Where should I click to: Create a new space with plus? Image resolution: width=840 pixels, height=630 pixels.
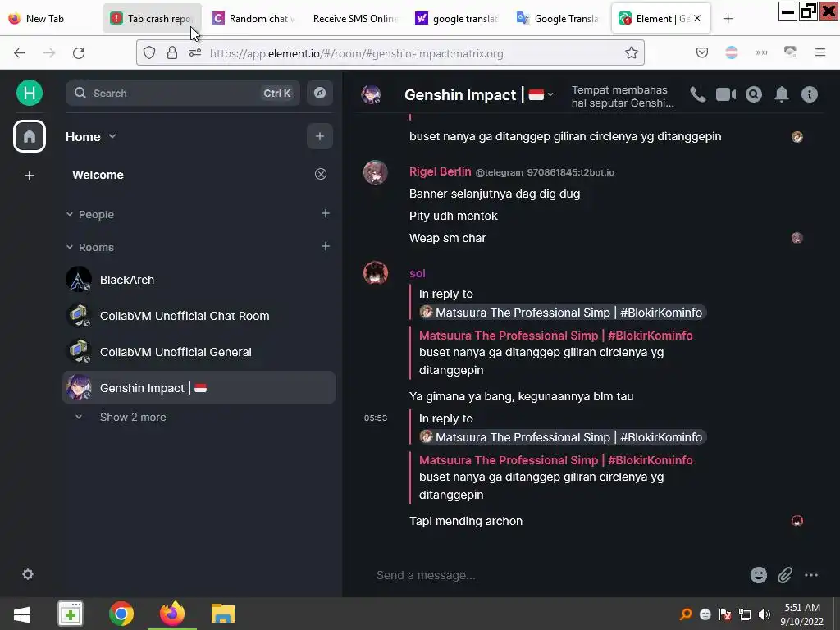click(x=30, y=176)
